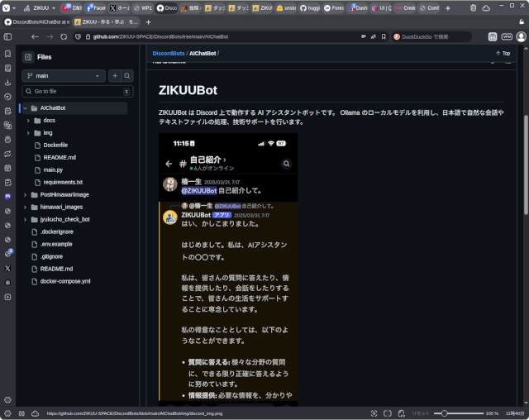529x420 pixels.
Task: Open the main branch dropdown
Action: (64, 76)
